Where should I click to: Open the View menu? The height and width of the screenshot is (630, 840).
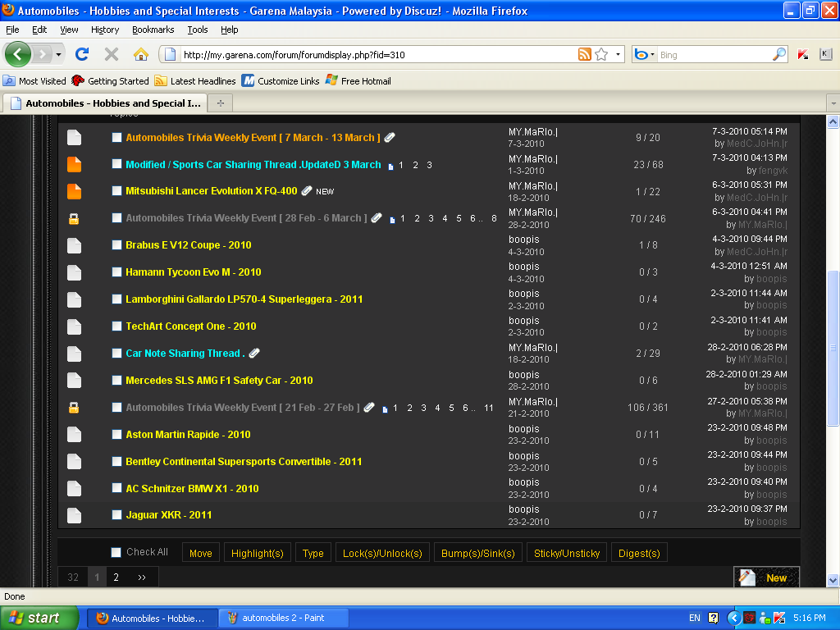point(69,30)
